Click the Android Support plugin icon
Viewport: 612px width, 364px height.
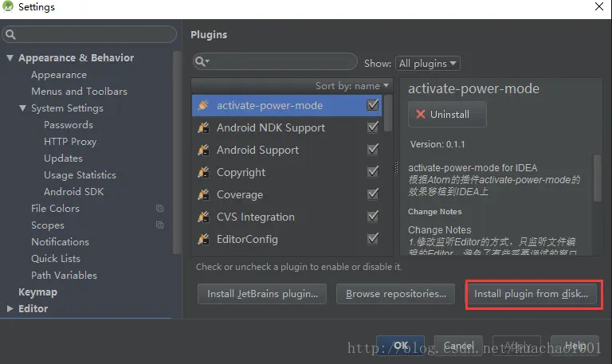click(203, 150)
